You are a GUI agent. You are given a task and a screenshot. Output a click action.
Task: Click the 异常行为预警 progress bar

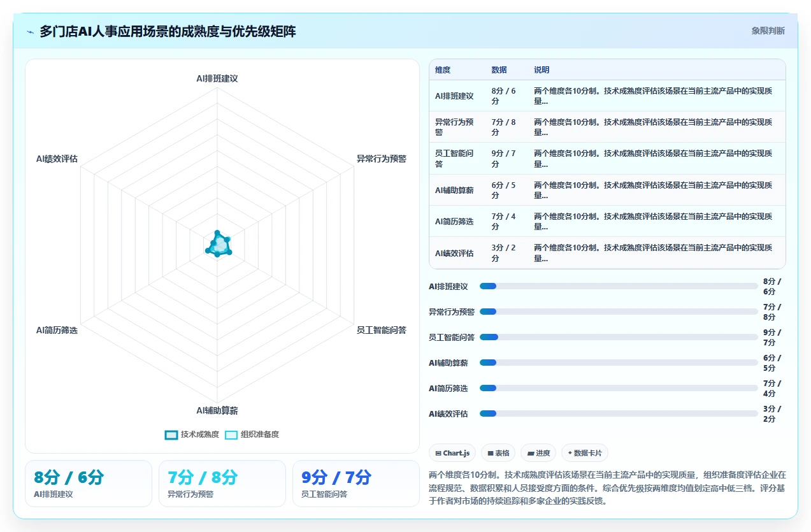(x=619, y=312)
